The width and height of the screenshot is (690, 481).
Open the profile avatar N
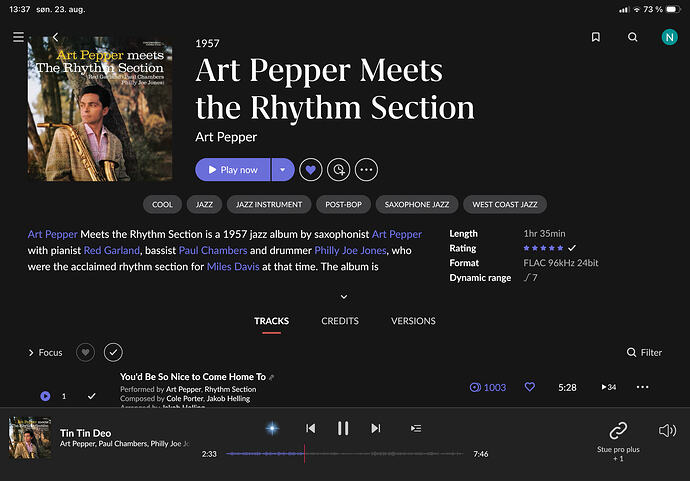click(669, 37)
